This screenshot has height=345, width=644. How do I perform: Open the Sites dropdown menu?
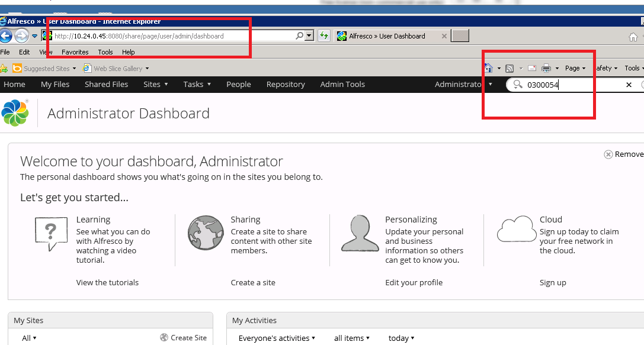pyautogui.click(x=156, y=85)
